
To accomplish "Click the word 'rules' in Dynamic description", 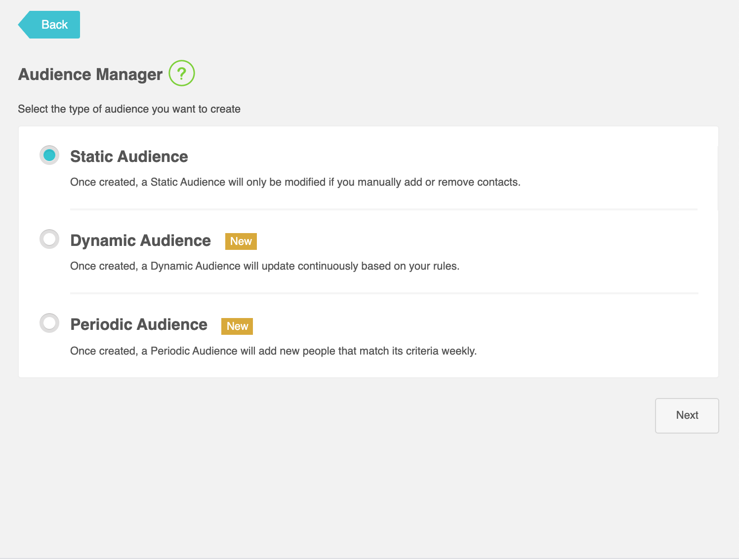I will tap(445, 266).
